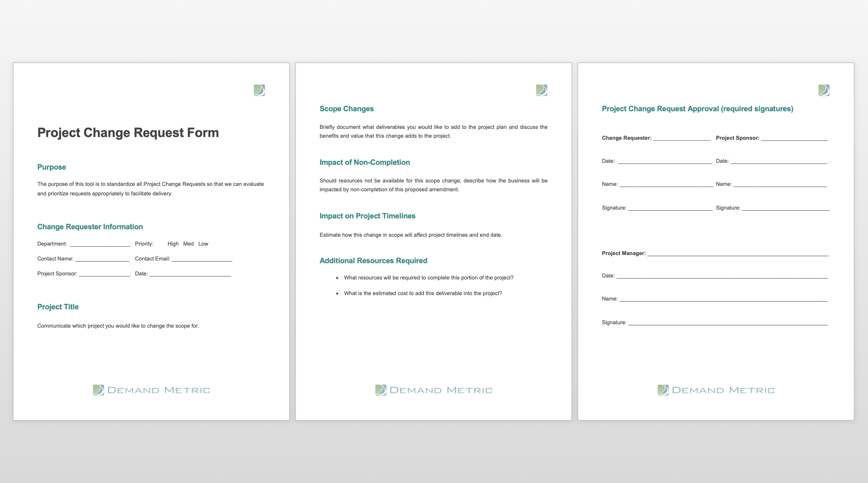Click the Project Change Request Form title

click(128, 133)
